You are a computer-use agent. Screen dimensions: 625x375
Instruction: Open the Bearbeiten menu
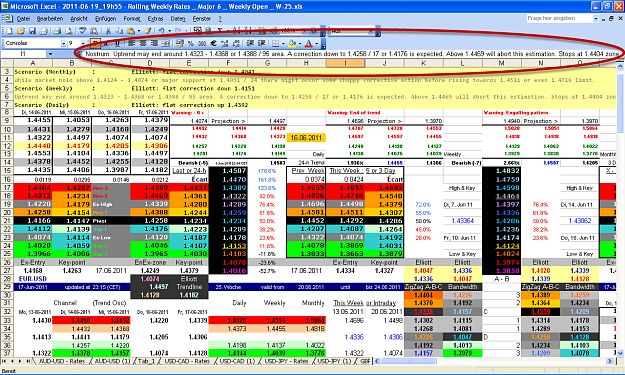point(50,19)
